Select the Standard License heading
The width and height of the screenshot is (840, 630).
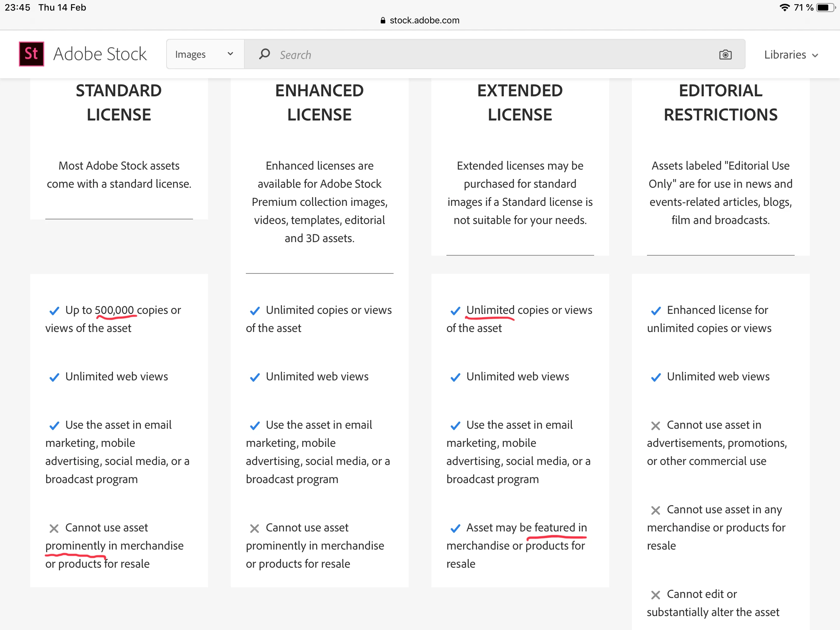click(x=119, y=102)
